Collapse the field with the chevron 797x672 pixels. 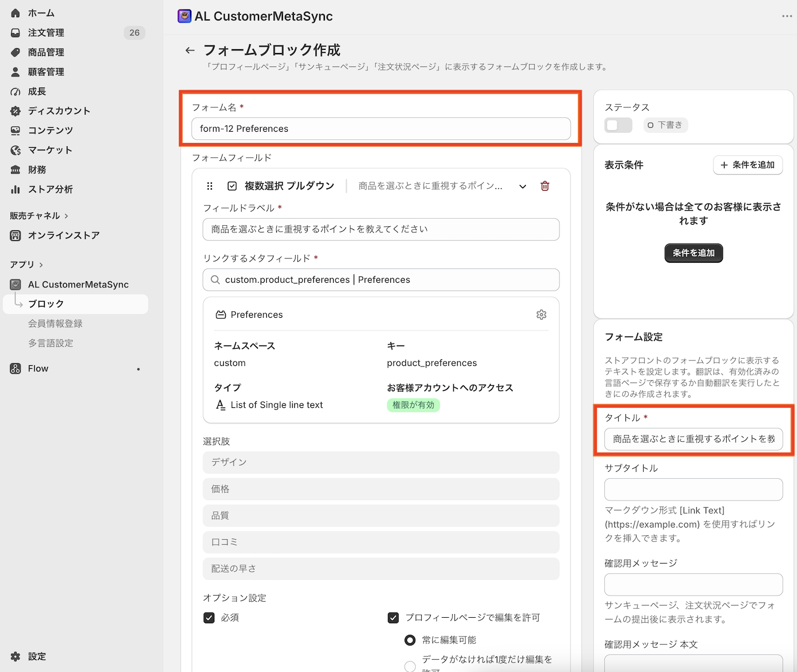(522, 187)
